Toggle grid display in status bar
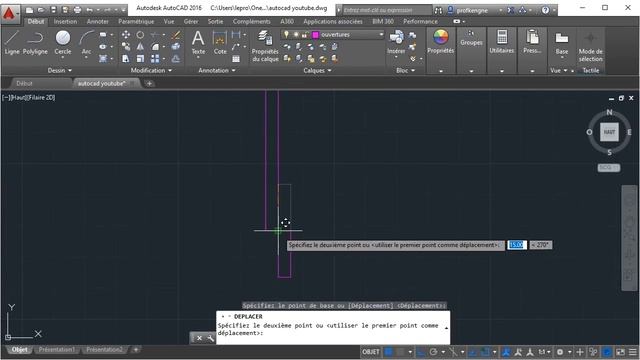The height and width of the screenshot is (360, 640). (389, 352)
